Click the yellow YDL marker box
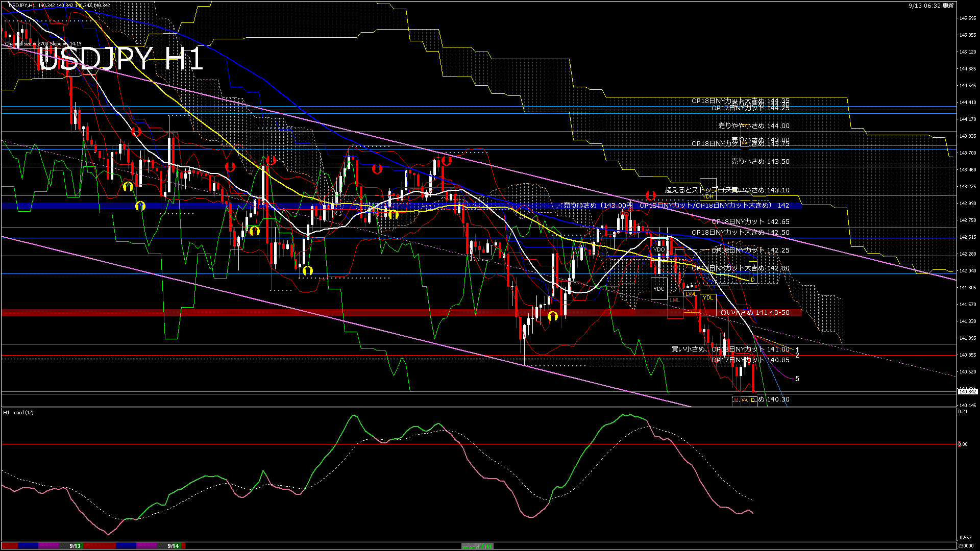 coord(707,297)
